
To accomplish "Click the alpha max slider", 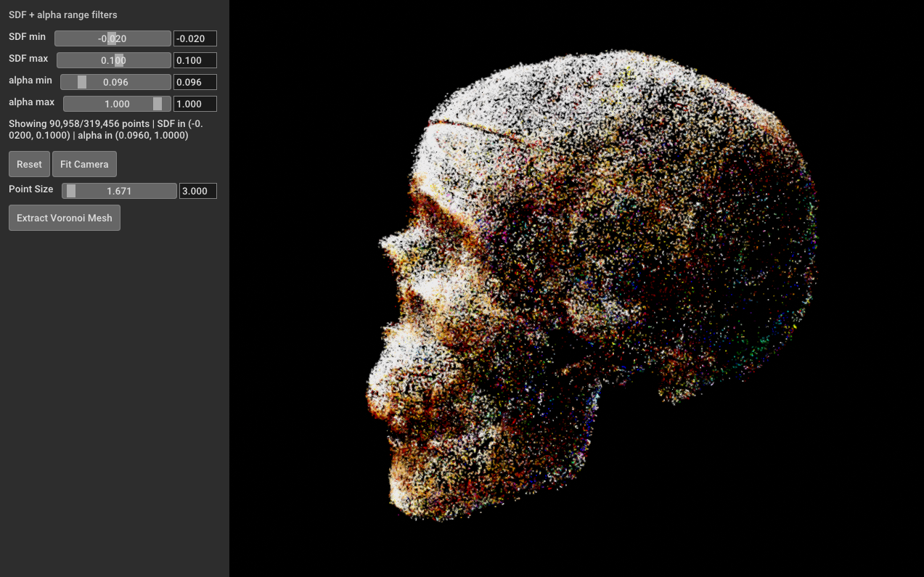I will pyautogui.click(x=117, y=104).
